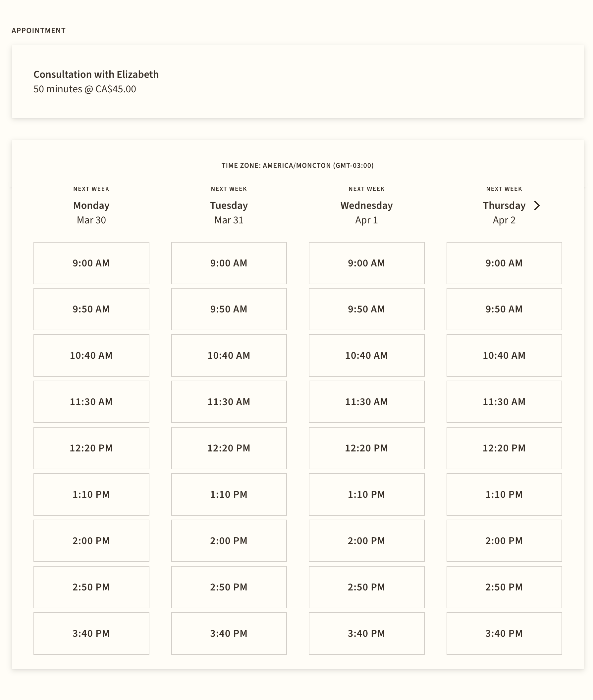
Task: Open the Consultation with Elizabeth appointment card
Action: point(297,82)
